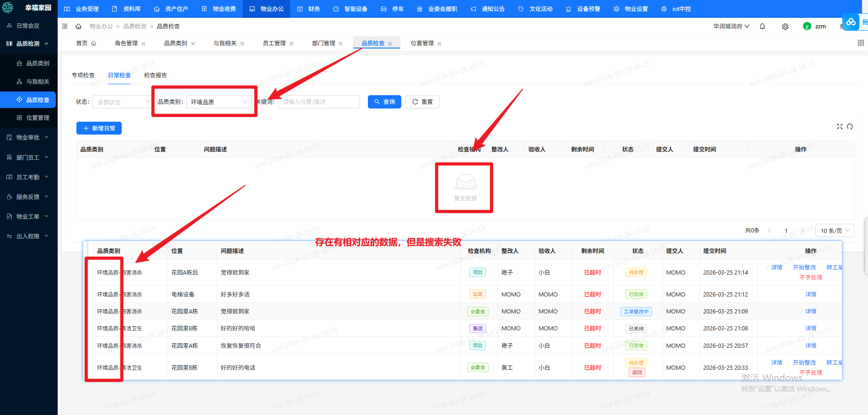Expand the 物业审批 sidebar menu
This screenshot has width=868, height=415.
point(28,137)
